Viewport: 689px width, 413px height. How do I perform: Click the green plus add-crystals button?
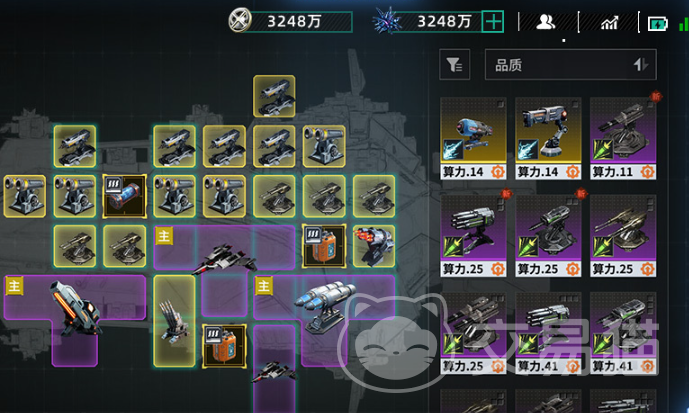click(493, 22)
